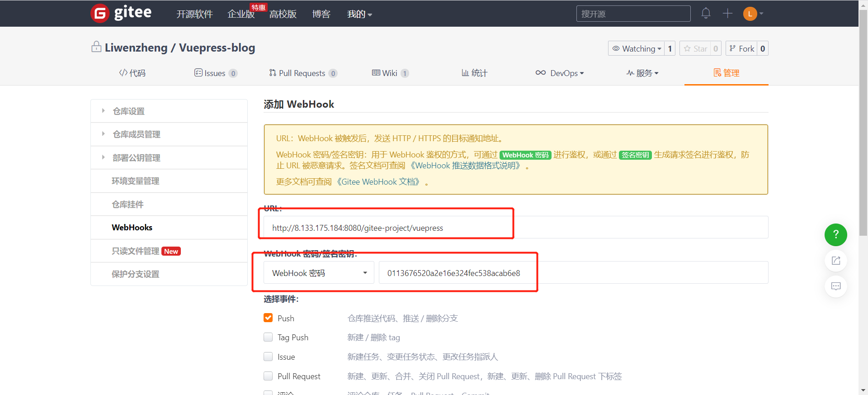Open the 服务 dropdown tab
The width and height of the screenshot is (868, 395).
click(642, 73)
